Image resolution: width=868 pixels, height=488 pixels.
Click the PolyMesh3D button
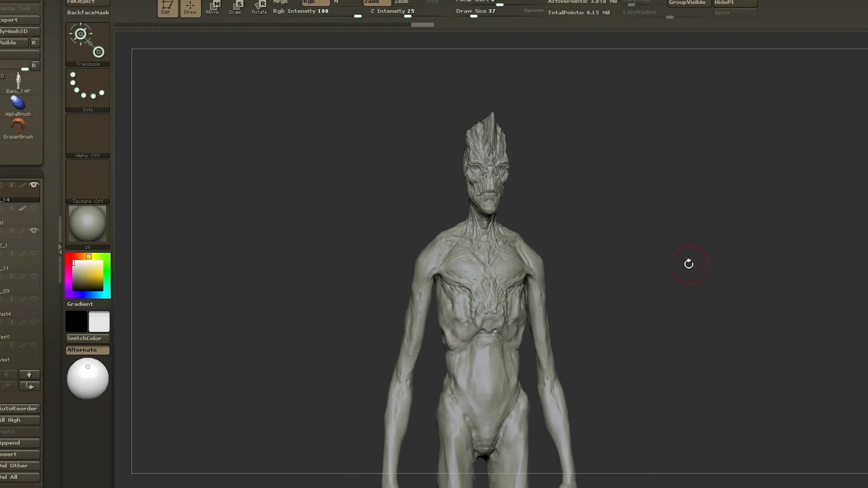tap(20, 31)
